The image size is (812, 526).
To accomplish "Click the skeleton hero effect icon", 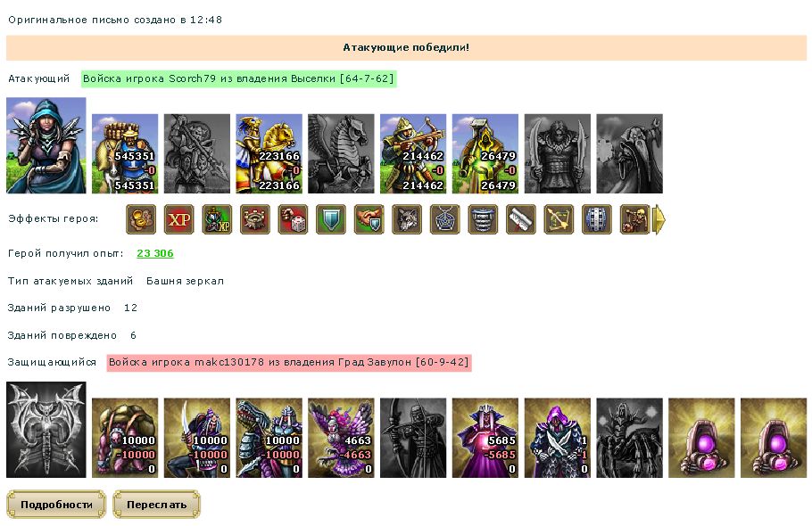I will [x=634, y=219].
